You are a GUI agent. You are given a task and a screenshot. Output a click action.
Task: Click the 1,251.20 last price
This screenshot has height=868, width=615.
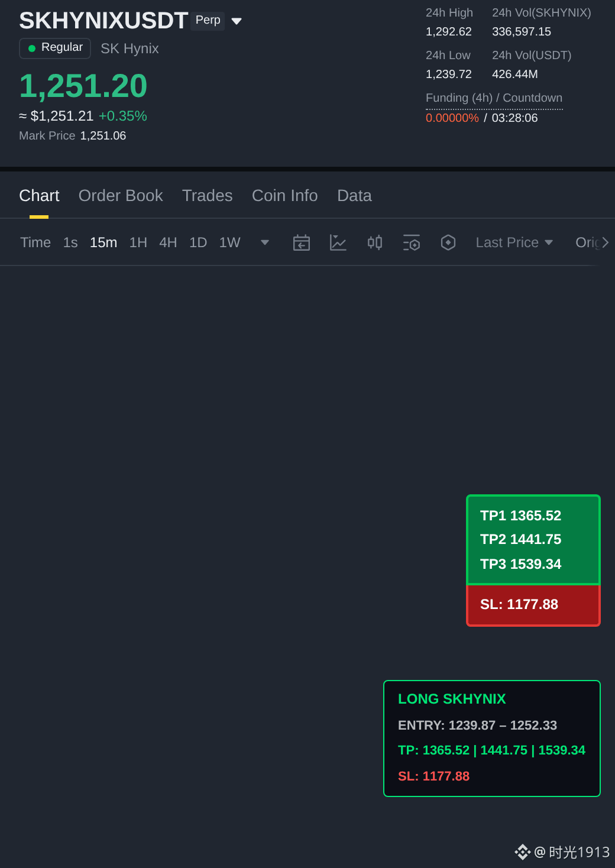coord(83,86)
